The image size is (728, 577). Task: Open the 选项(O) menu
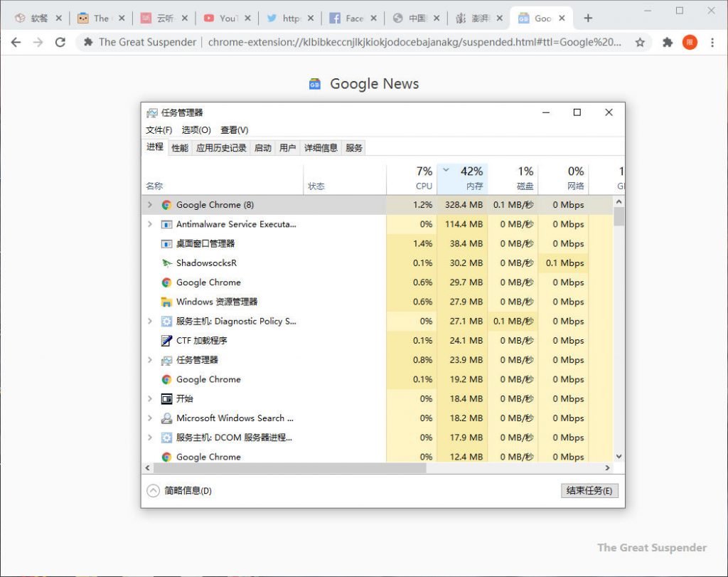[x=196, y=129]
